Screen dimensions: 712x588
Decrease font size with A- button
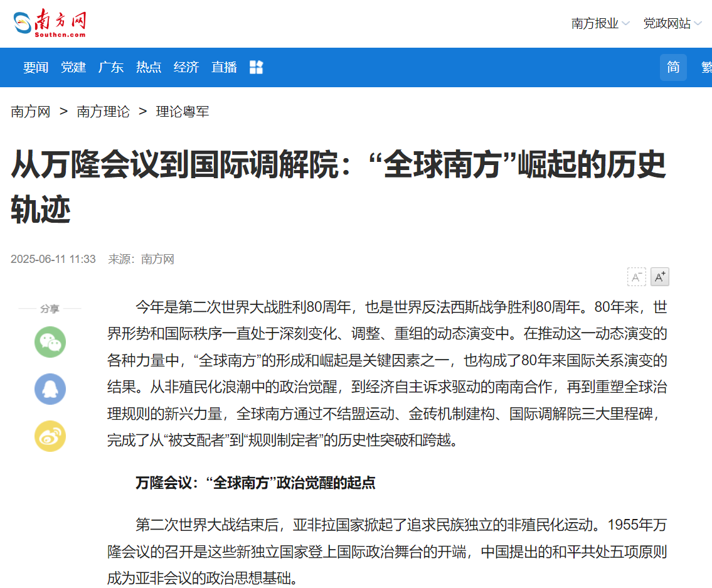[637, 277]
